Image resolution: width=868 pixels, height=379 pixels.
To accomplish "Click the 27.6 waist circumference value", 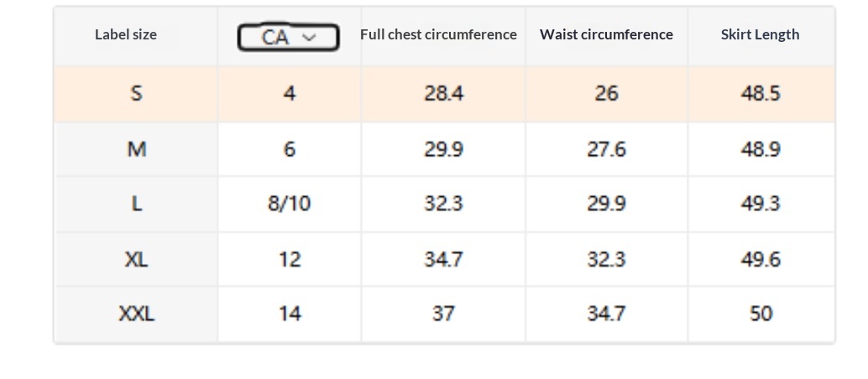I will (606, 149).
